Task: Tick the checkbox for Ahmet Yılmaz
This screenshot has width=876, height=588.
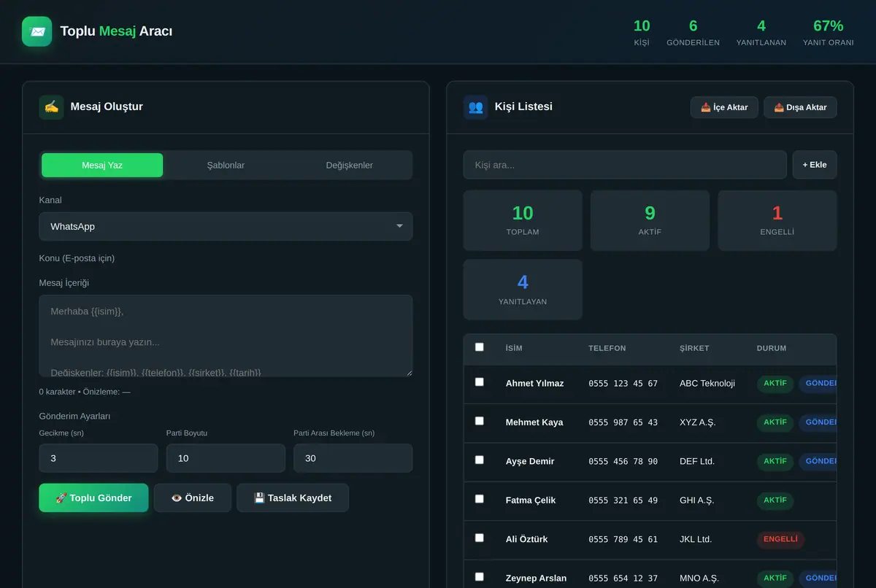Action: [x=479, y=382]
